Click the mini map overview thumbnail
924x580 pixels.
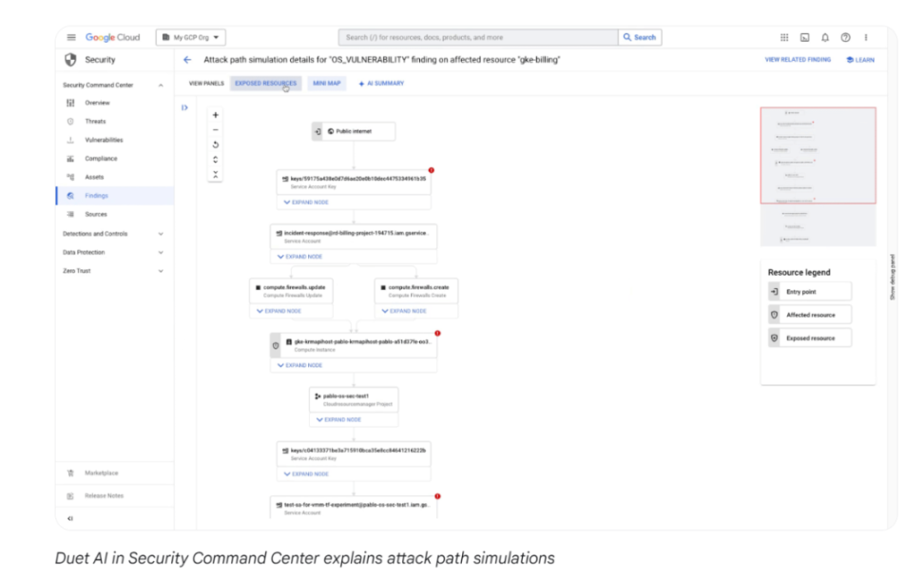pyautogui.click(x=818, y=176)
